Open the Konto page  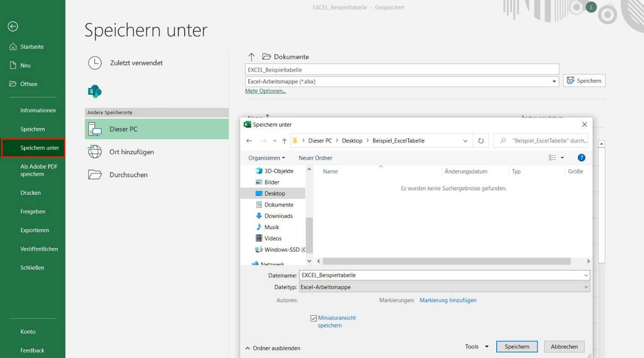28,331
